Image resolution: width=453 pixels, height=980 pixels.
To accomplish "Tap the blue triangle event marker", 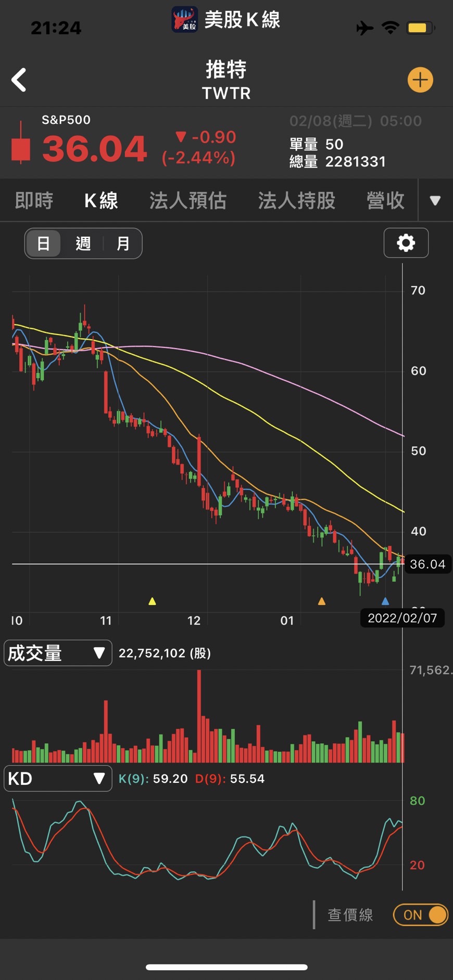I will pyautogui.click(x=385, y=601).
